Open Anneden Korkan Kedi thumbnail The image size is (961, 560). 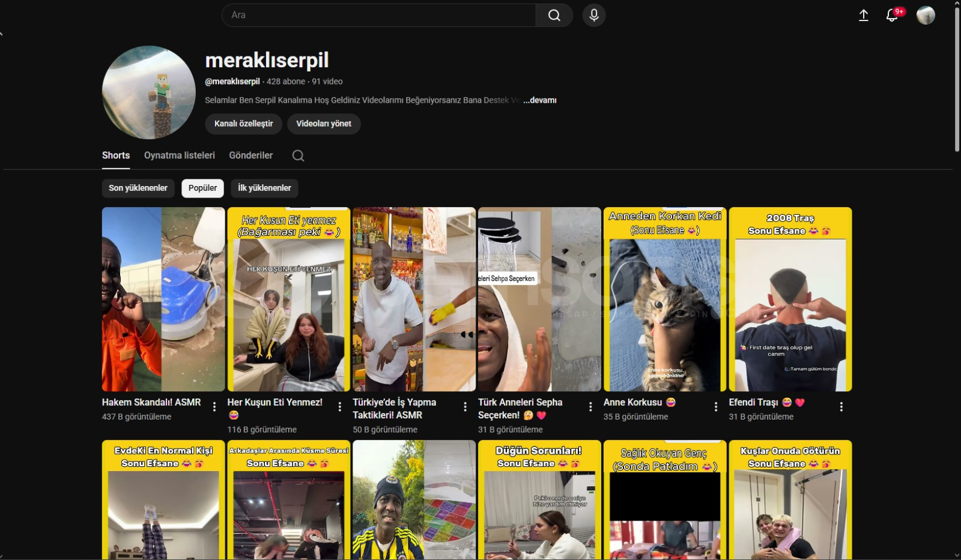(x=665, y=299)
